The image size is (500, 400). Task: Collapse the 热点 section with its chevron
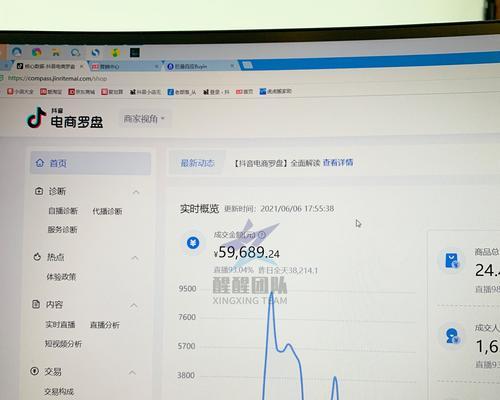click(135, 258)
